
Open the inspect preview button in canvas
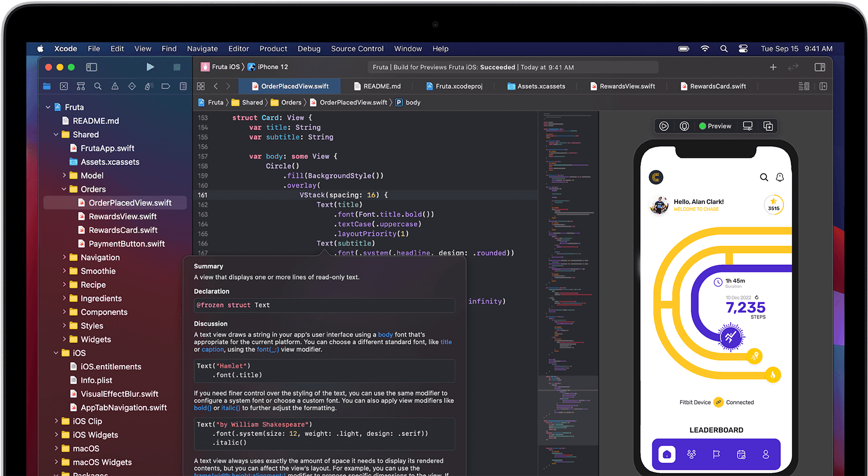(684, 126)
